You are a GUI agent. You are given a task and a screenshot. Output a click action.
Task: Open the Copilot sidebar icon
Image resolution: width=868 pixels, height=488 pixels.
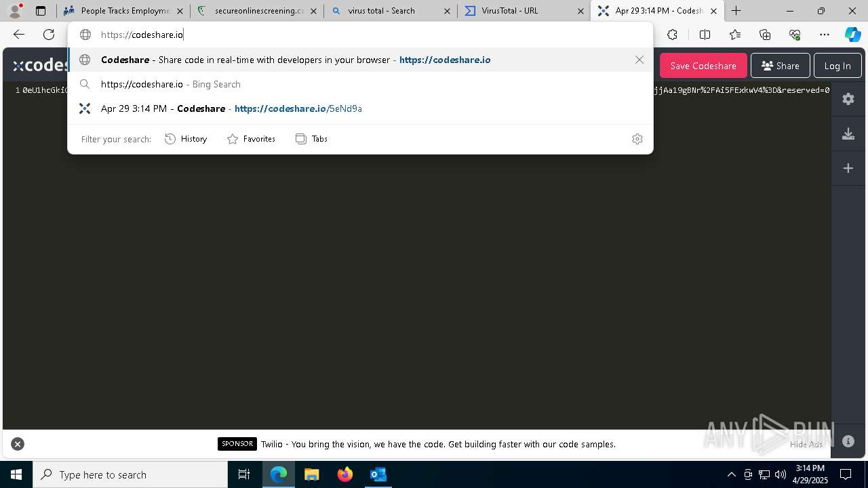click(852, 35)
